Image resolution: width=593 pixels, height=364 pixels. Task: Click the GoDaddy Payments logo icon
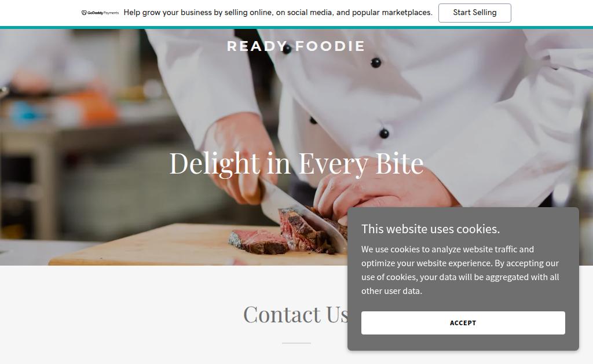pos(84,13)
